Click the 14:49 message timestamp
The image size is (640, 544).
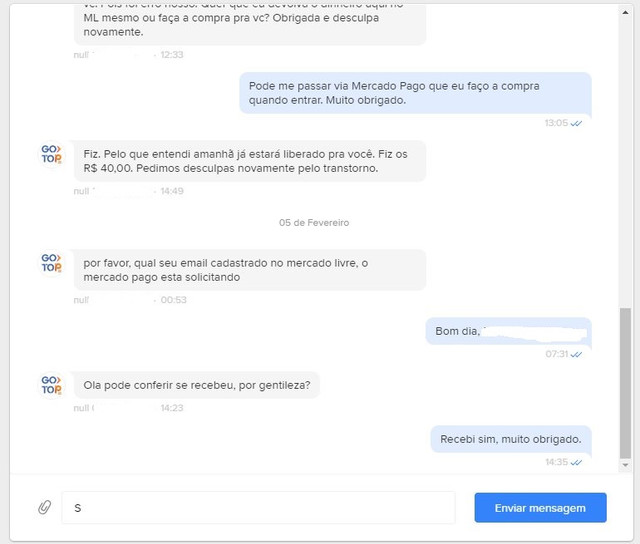172,191
